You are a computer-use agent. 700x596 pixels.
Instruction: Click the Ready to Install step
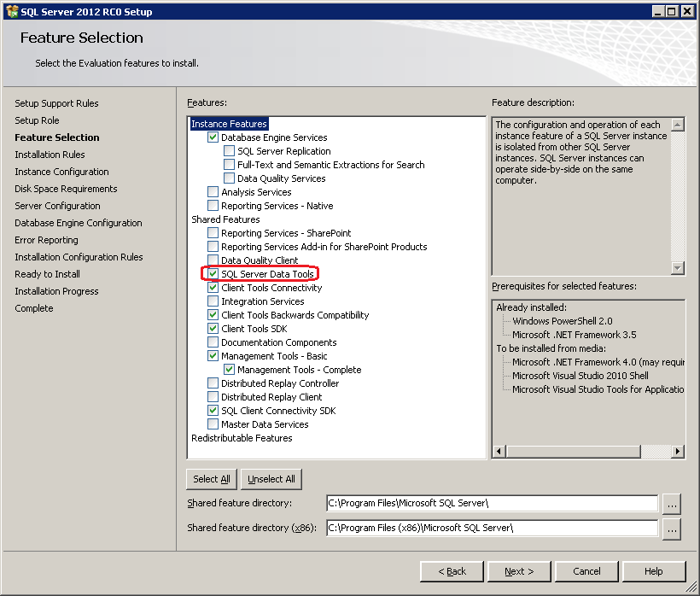pos(47,274)
